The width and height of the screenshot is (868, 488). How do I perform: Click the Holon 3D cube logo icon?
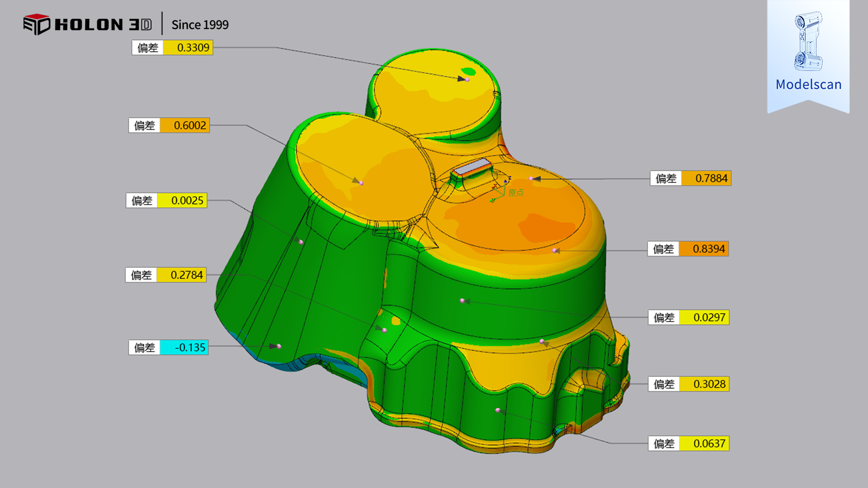36,24
